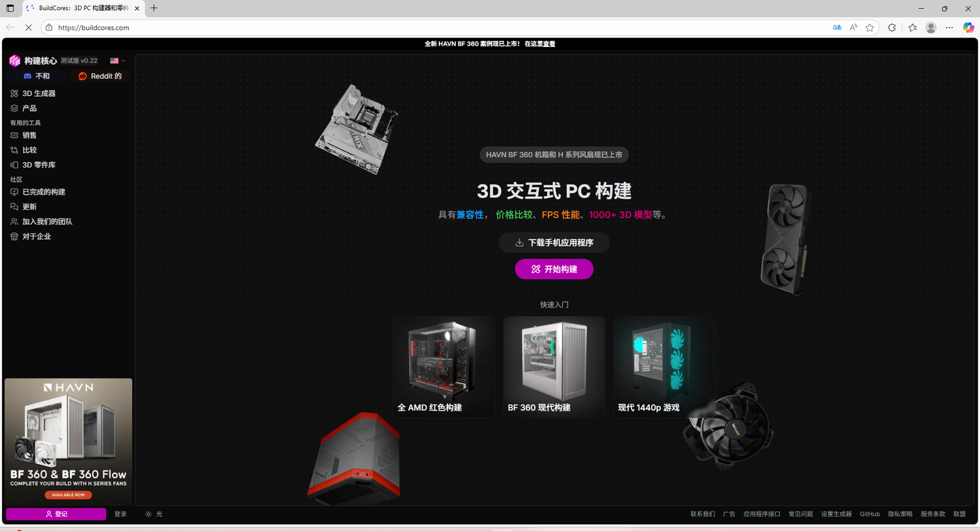
Task: Open the browser profile menu
Action: [931, 28]
